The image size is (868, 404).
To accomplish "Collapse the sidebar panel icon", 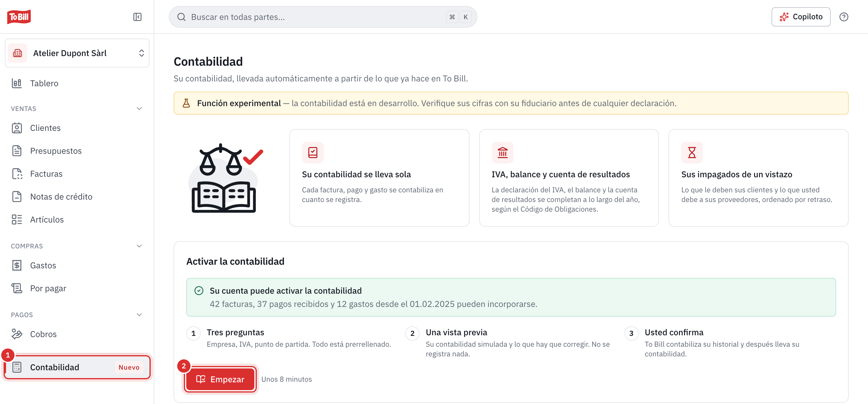I will [137, 17].
